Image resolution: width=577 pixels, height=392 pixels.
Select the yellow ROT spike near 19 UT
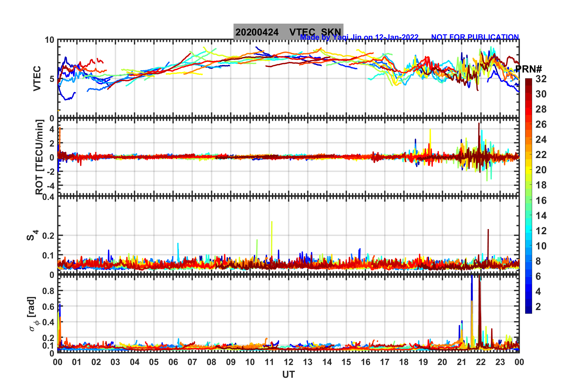tap(430, 140)
